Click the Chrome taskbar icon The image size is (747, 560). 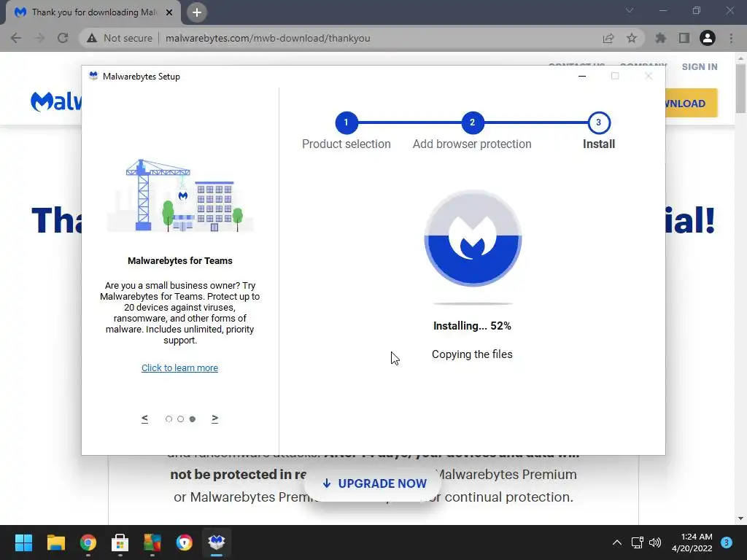88,542
